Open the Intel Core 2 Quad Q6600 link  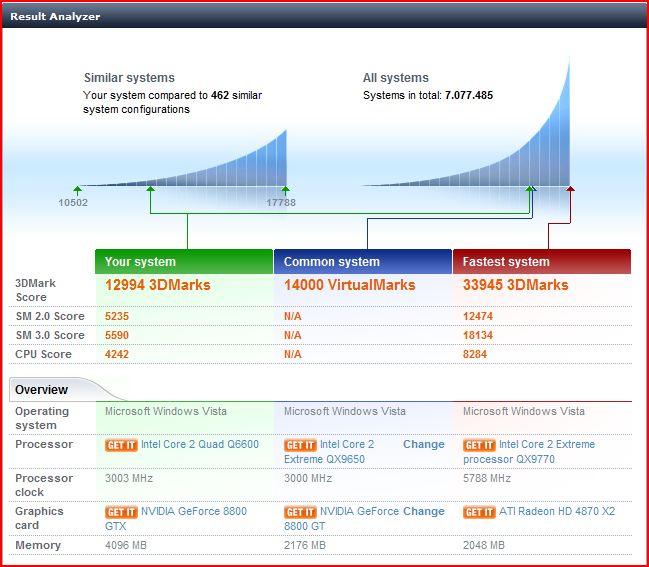click(x=200, y=444)
